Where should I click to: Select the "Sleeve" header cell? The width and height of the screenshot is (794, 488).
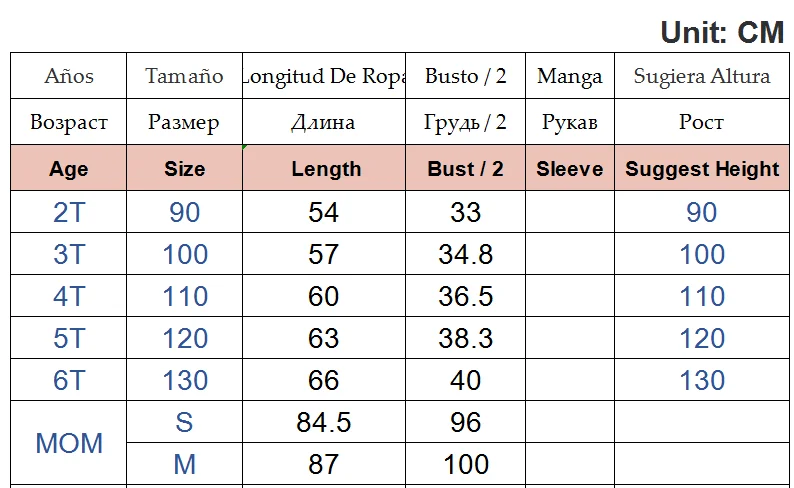tap(569, 169)
